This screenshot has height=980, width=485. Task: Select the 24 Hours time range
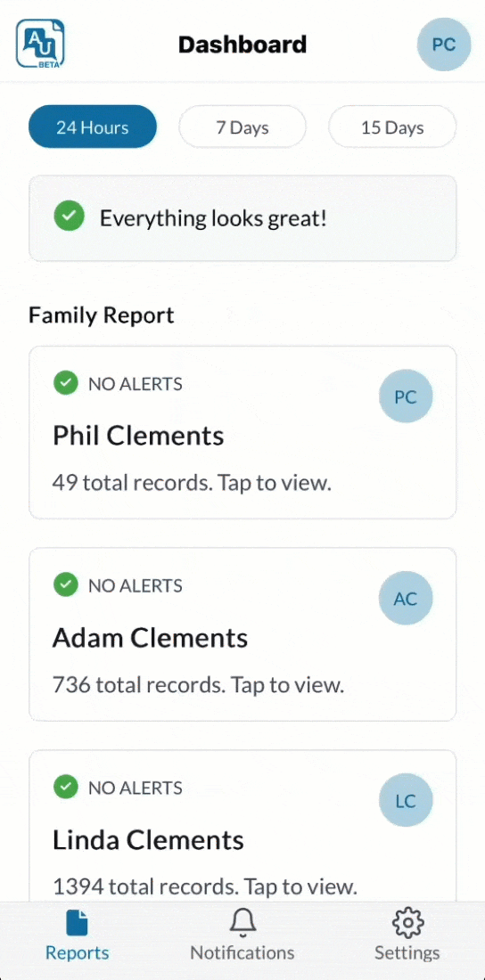93,127
